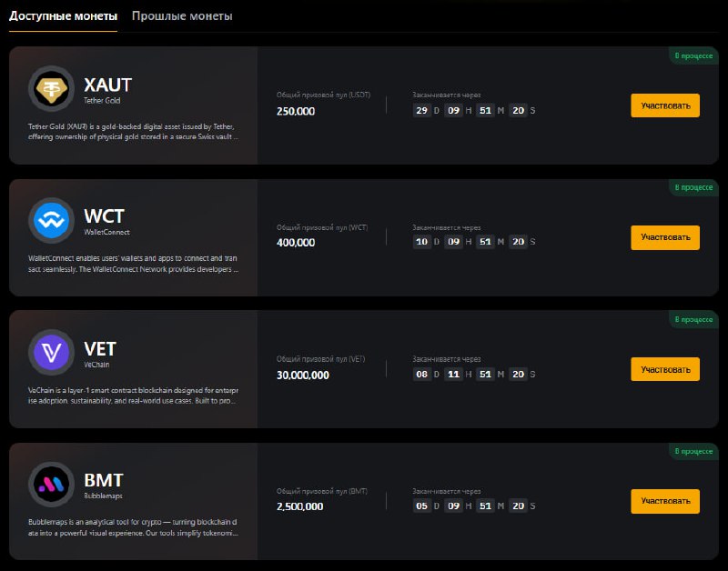Select the Доступные монеты tab

[63, 16]
